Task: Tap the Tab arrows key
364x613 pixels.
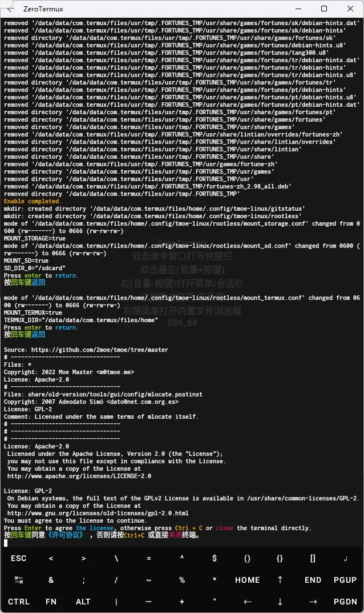Action: (18, 580)
